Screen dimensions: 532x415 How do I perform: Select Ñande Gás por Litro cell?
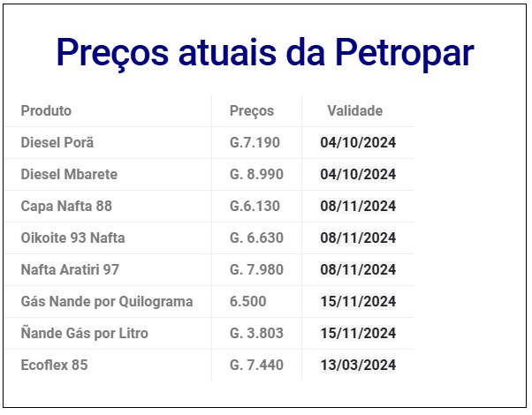coord(85,333)
